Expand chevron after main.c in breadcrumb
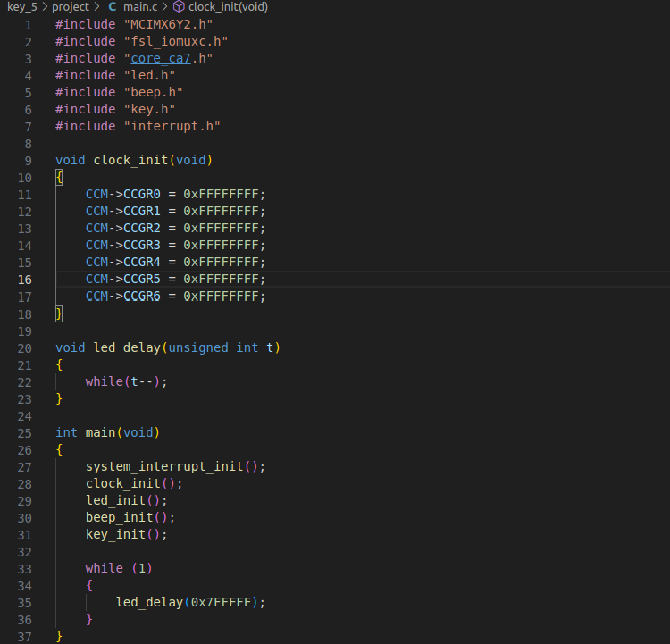 click(x=164, y=7)
